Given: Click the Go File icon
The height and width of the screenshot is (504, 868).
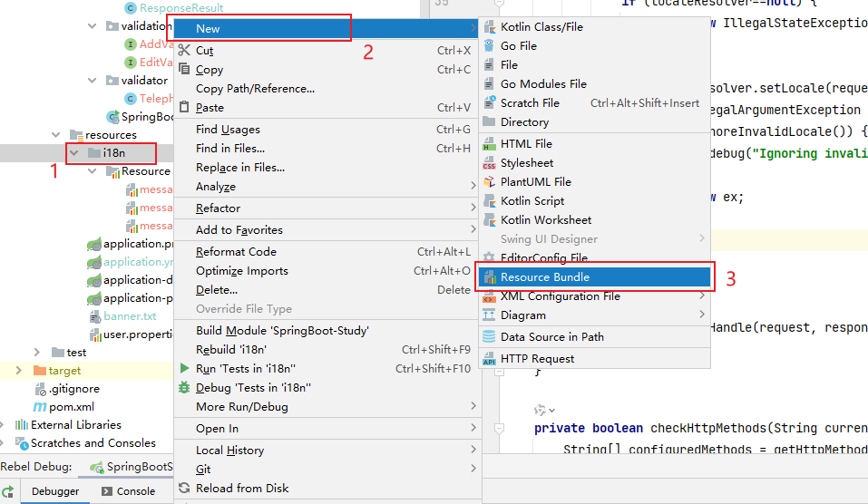Looking at the screenshot, I should [490, 46].
